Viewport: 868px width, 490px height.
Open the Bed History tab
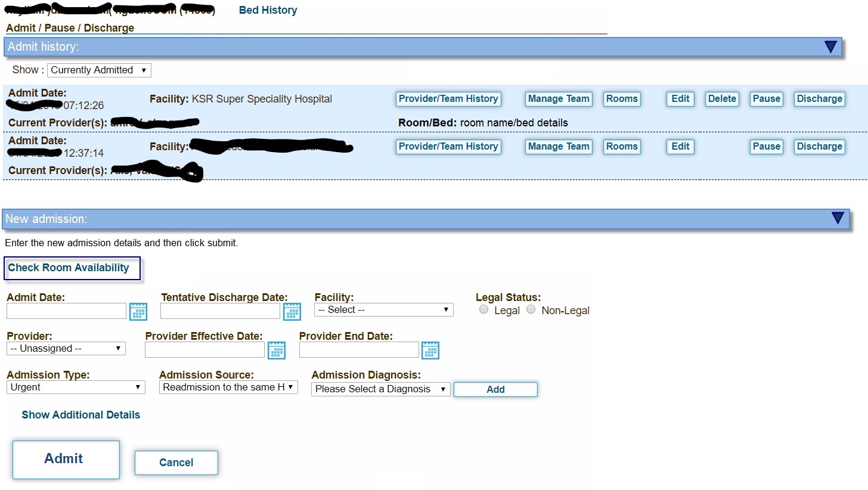pyautogui.click(x=268, y=10)
